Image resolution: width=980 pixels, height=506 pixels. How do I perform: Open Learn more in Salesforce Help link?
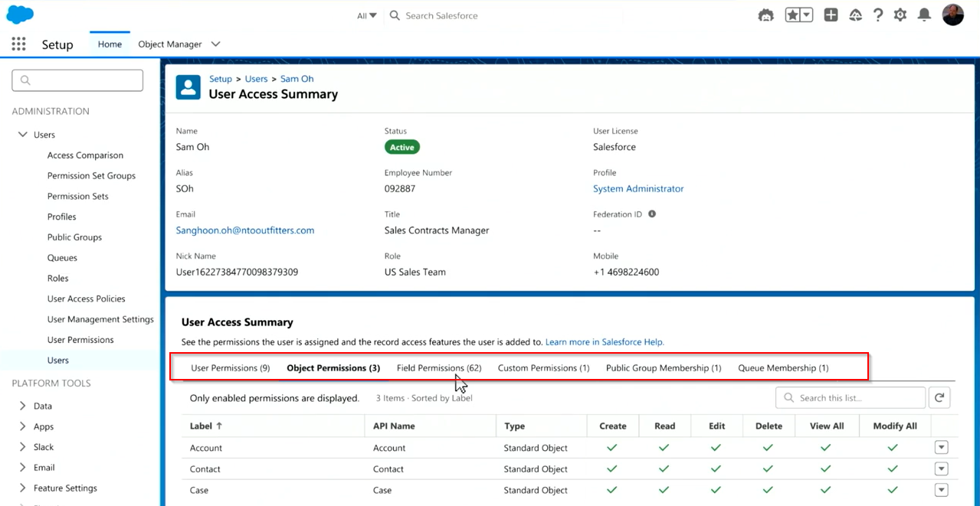605,342
